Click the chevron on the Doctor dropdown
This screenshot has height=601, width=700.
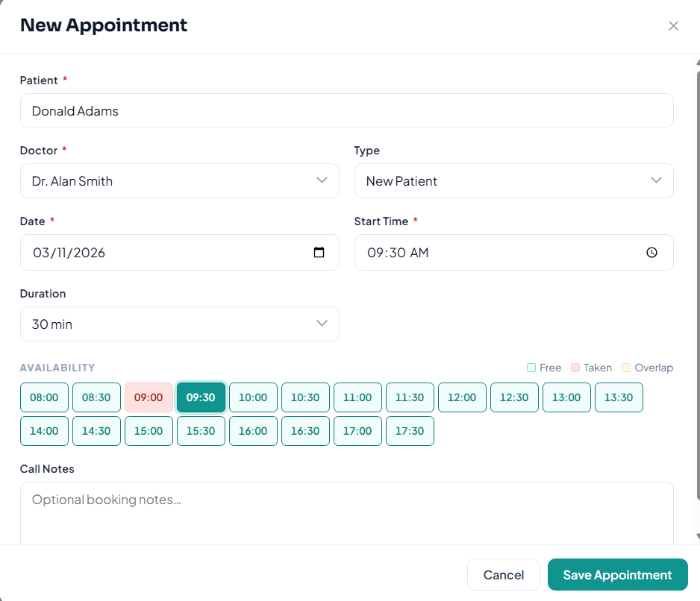click(x=322, y=180)
